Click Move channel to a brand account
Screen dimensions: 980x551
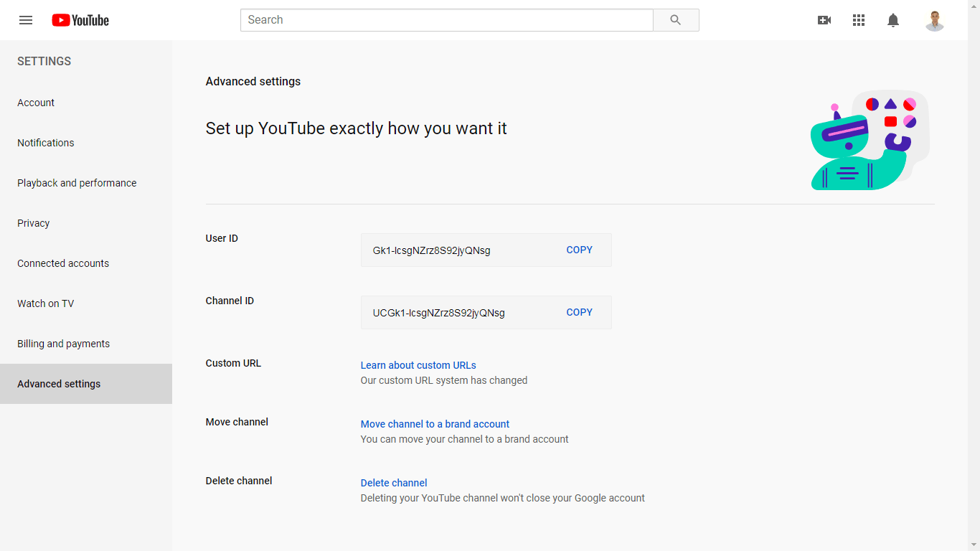435,424
